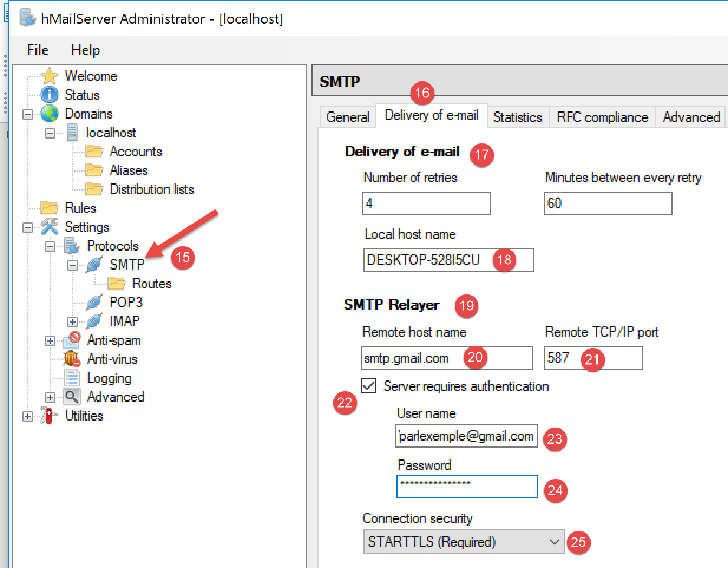The height and width of the screenshot is (568, 728).
Task: Click the Utilities swiss-knife icon
Action: coord(48,416)
